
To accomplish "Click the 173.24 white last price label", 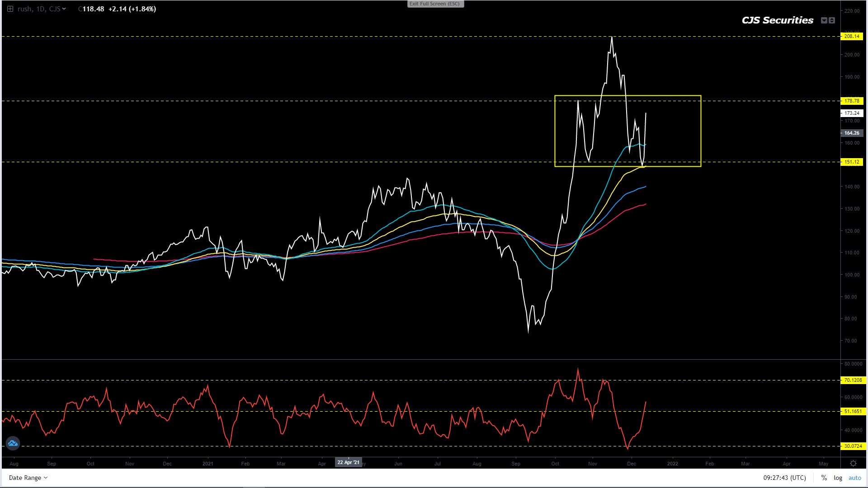I will coord(852,113).
